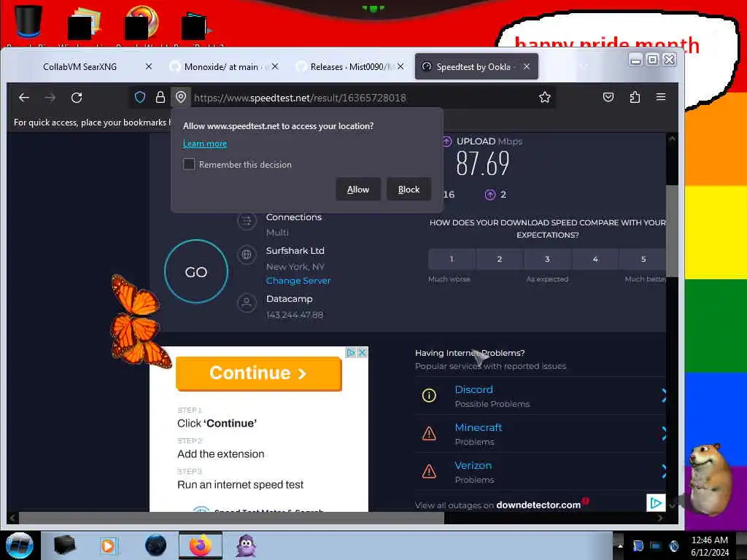The image size is (747, 560).
Task: Allow speedtest.net location access
Action: [x=357, y=190]
